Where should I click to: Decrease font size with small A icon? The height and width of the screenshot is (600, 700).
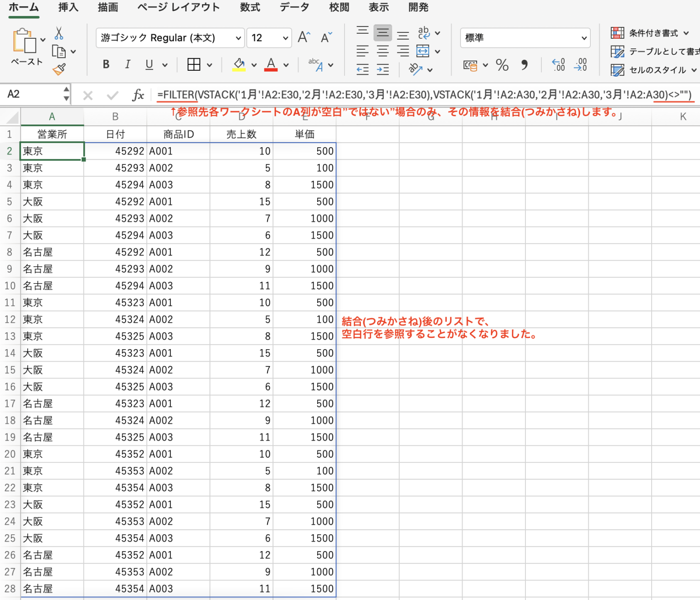click(326, 37)
